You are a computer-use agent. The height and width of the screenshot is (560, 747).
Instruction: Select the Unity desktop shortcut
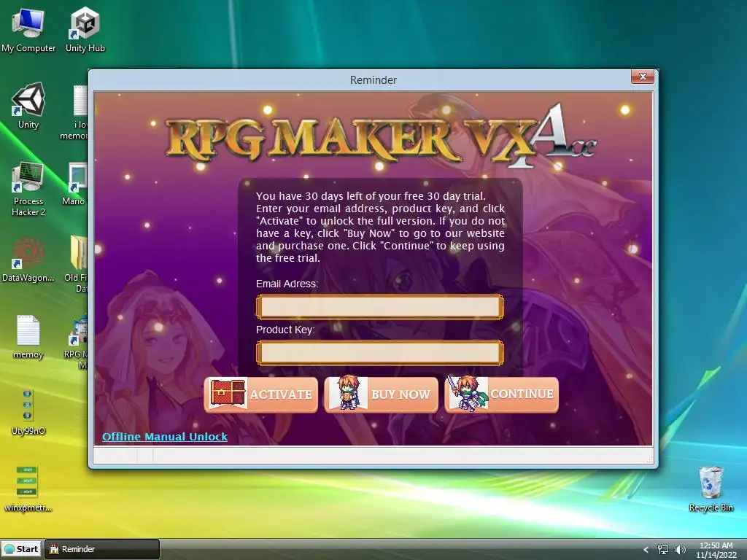(28, 106)
